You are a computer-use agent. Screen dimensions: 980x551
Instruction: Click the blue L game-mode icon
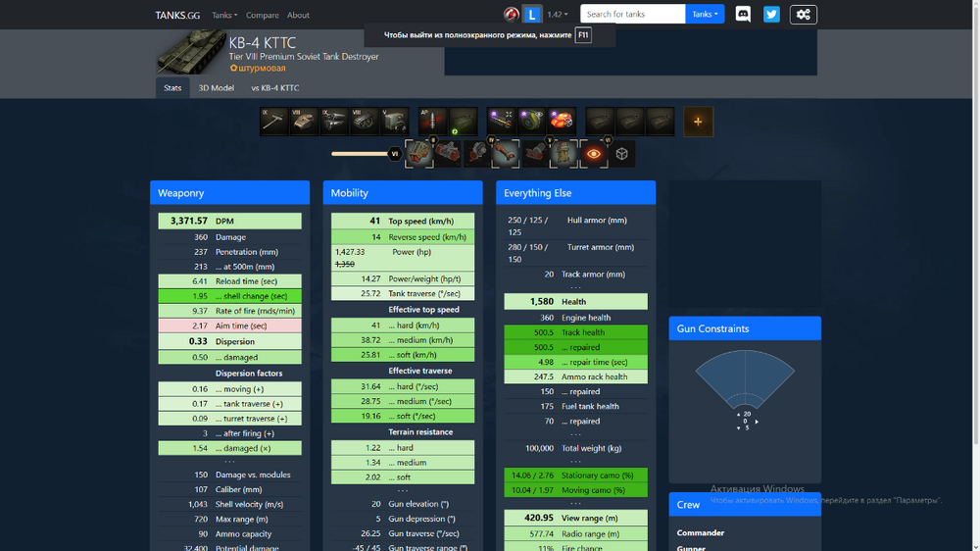point(532,14)
